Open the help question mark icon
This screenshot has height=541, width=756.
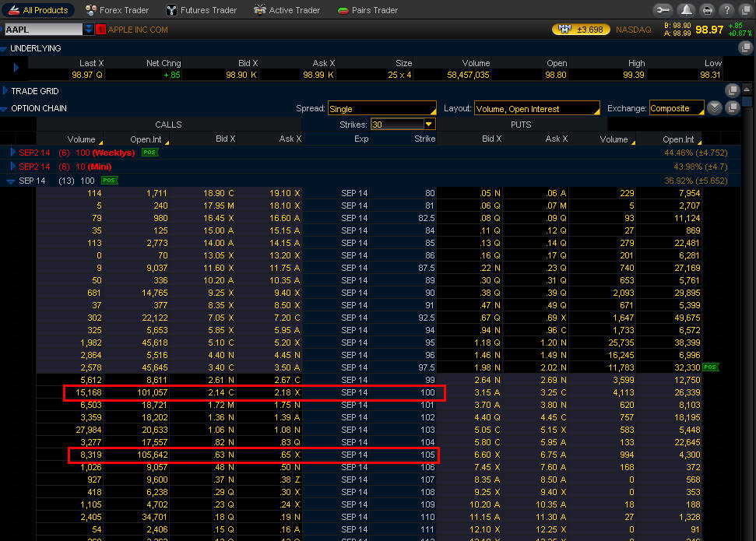pyautogui.click(x=726, y=10)
